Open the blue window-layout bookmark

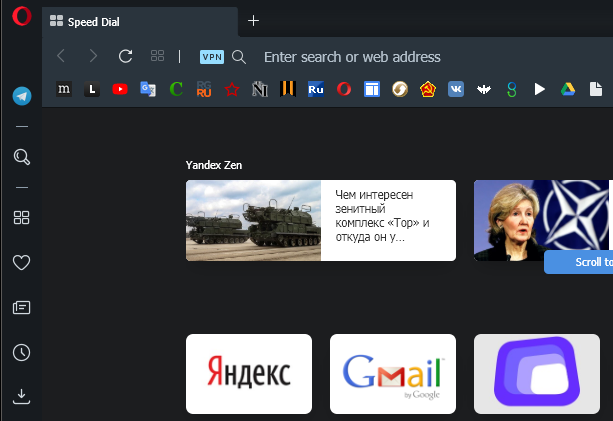[x=372, y=90]
